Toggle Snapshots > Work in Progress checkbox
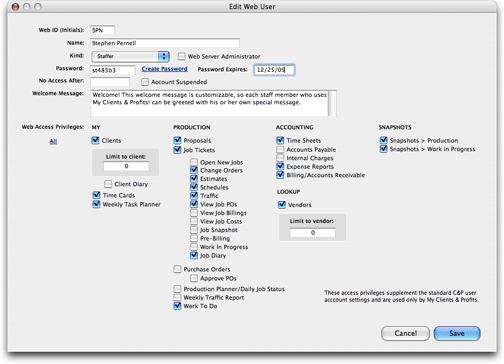Image resolution: width=504 pixels, height=364 pixels. [384, 149]
